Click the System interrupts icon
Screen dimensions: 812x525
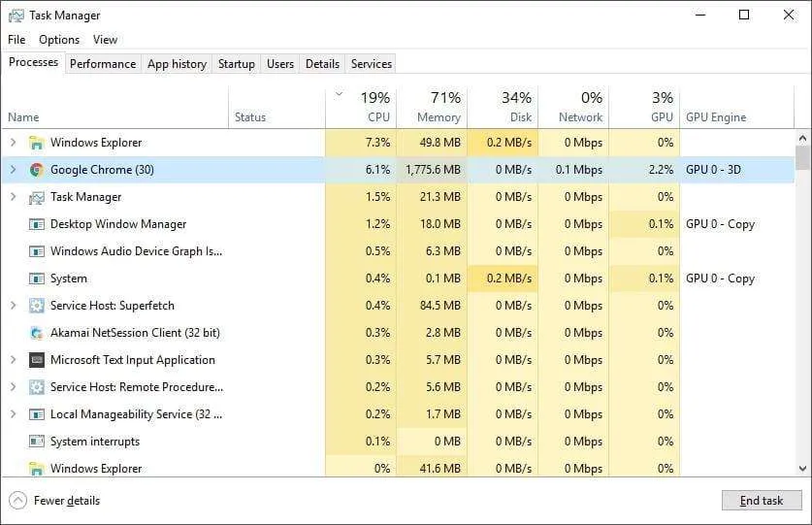click(x=36, y=442)
